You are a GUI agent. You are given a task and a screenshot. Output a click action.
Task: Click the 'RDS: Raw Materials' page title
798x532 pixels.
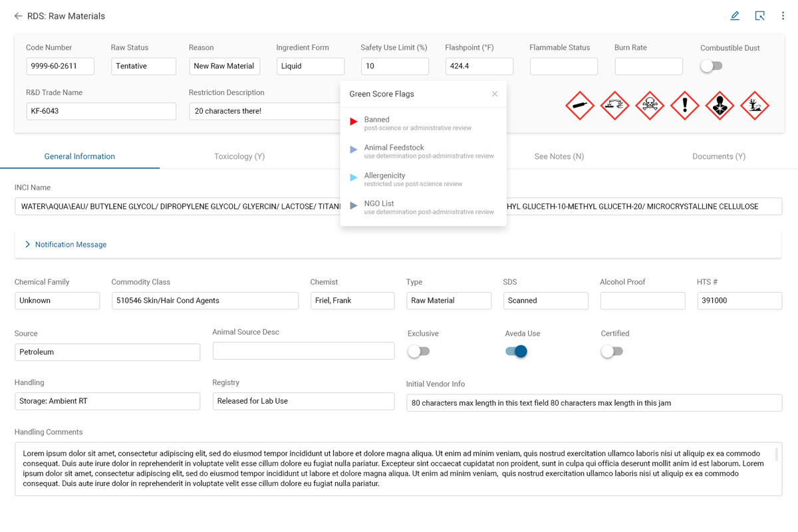pyautogui.click(x=66, y=16)
